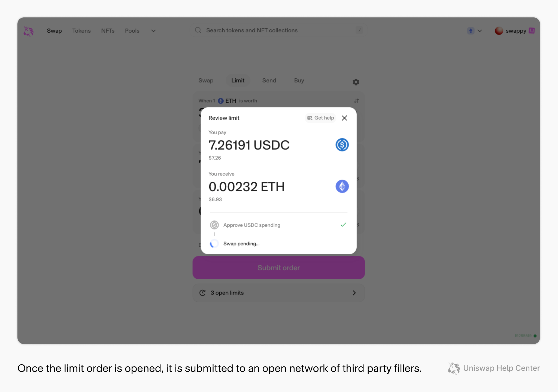Close the Review limit dialog
The height and width of the screenshot is (392, 558).
pos(344,118)
